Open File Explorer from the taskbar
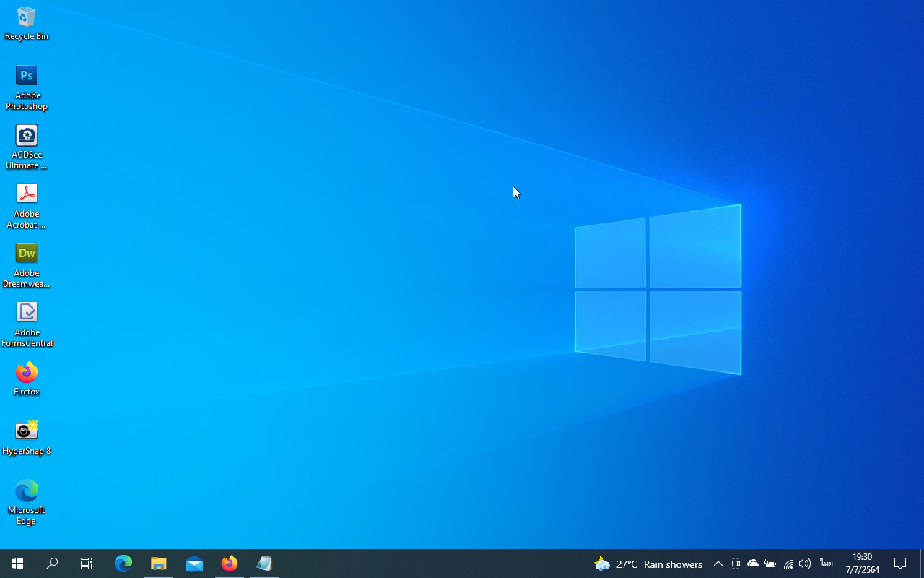 pyautogui.click(x=159, y=564)
